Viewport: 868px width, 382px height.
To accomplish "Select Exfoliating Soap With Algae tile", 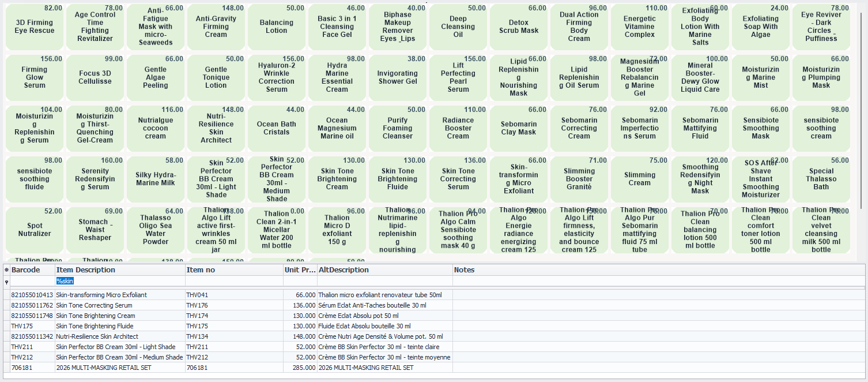I will point(761,27).
